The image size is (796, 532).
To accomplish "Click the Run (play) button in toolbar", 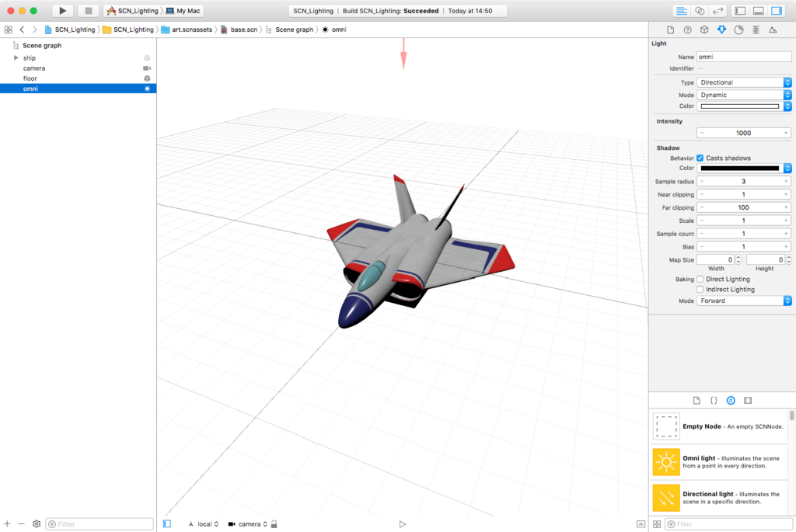I will pos(62,11).
